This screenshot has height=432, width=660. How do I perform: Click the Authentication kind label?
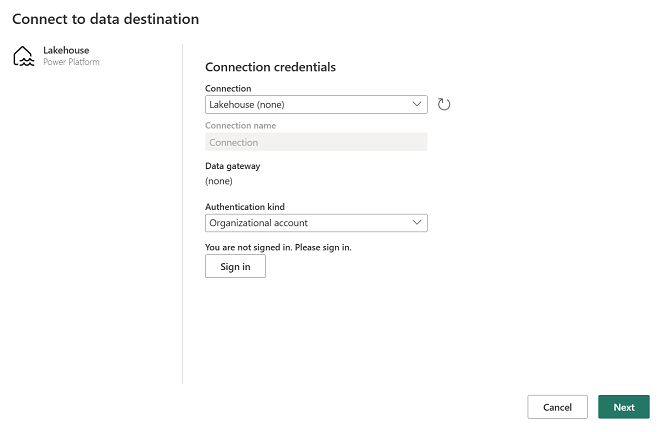(245, 207)
